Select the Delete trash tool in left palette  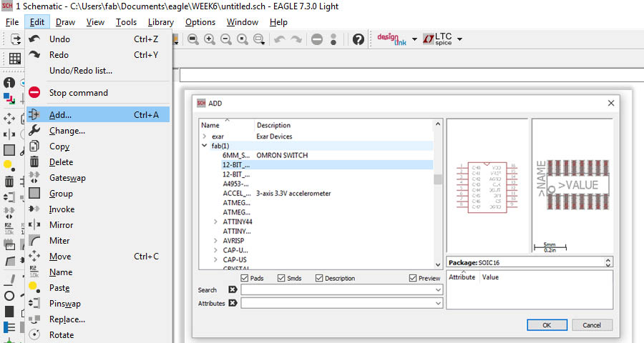[x=9, y=182]
